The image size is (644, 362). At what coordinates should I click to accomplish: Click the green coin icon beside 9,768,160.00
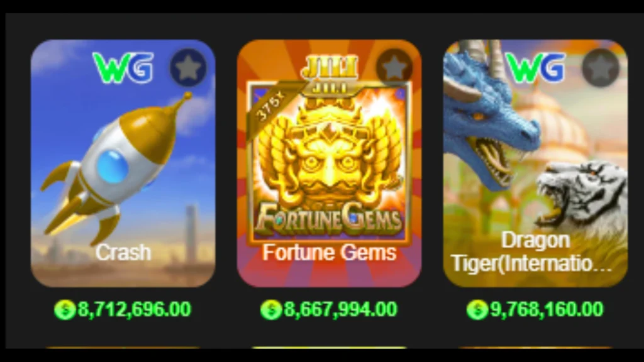477,309
